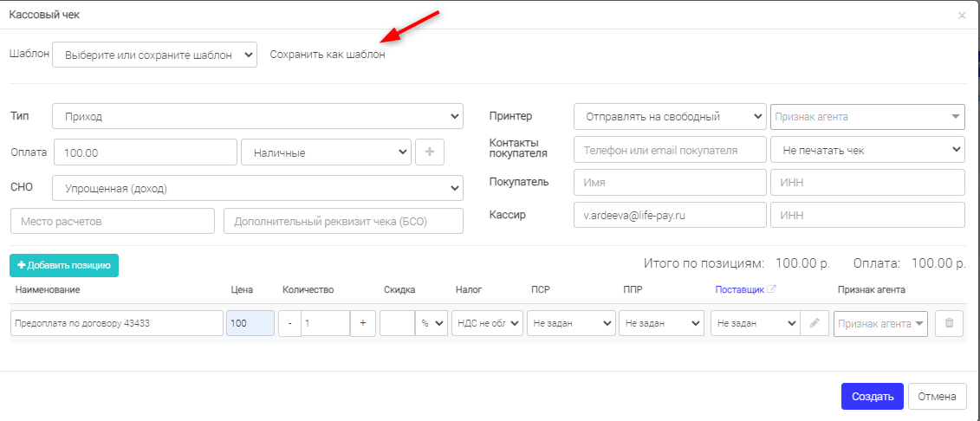Click the blue Создать button
This screenshot has height=421, width=980.
point(873,396)
